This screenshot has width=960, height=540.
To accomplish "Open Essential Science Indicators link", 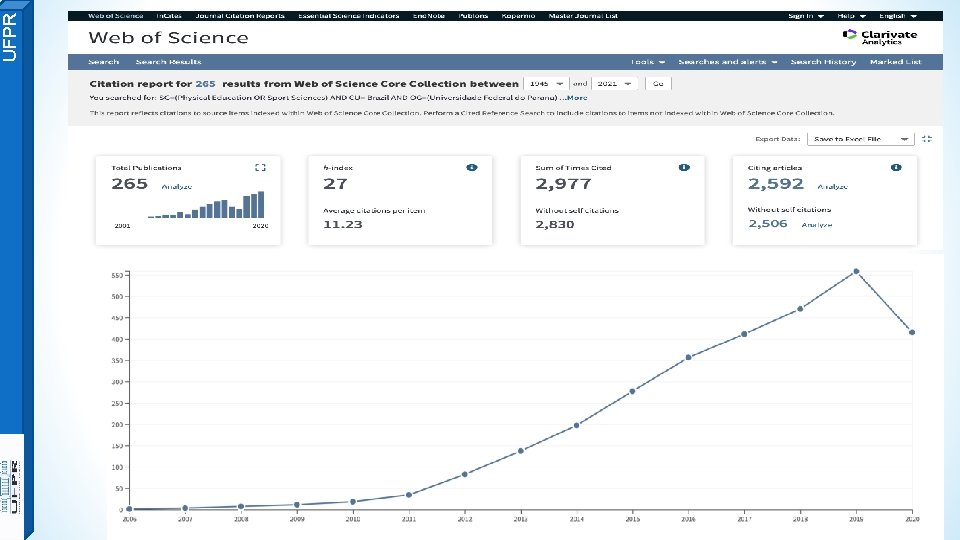I will click(x=348, y=16).
